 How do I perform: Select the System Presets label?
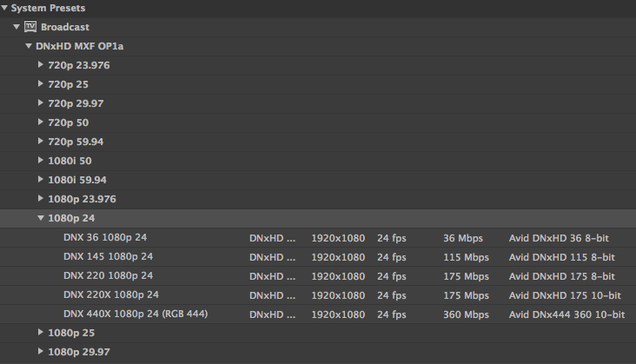coord(48,8)
